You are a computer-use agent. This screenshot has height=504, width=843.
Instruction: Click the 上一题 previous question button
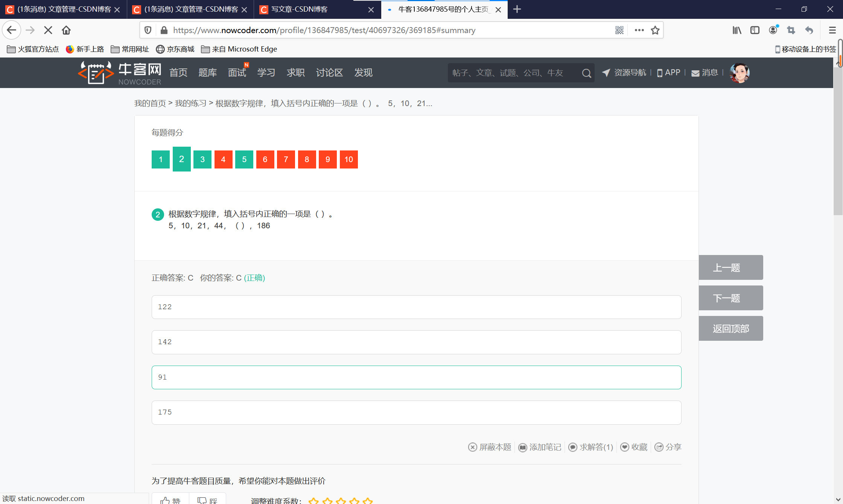(x=731, y=267)
